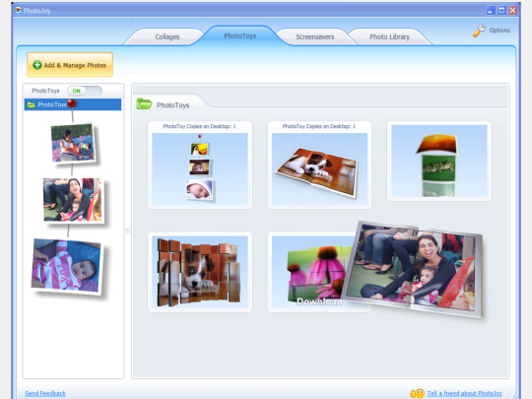
Task: Click the green plus icon on Add & Manage Photos
Action: pyautogui.click(x=37, y=65)
